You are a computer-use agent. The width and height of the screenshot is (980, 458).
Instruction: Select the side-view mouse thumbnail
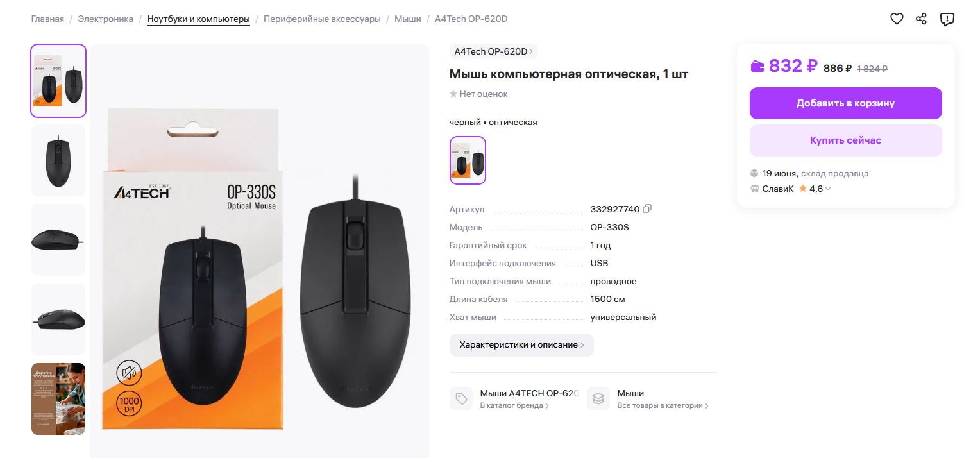[58, 240]
